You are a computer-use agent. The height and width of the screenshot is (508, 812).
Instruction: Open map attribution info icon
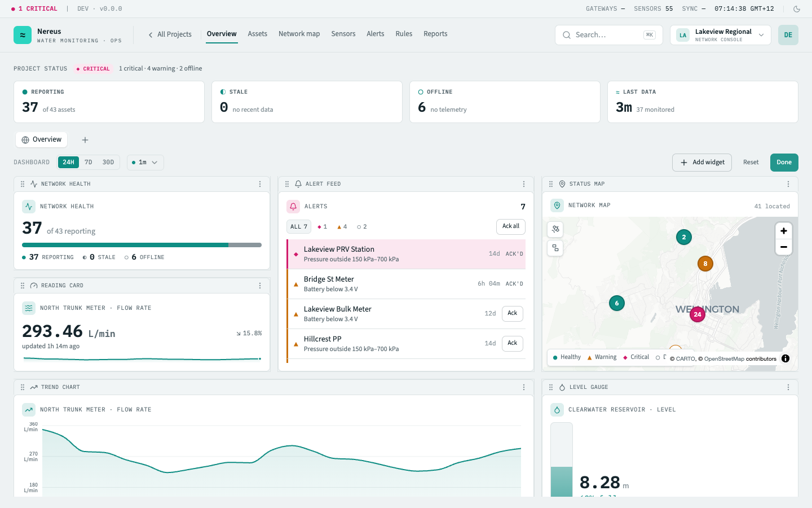(785, 358)
